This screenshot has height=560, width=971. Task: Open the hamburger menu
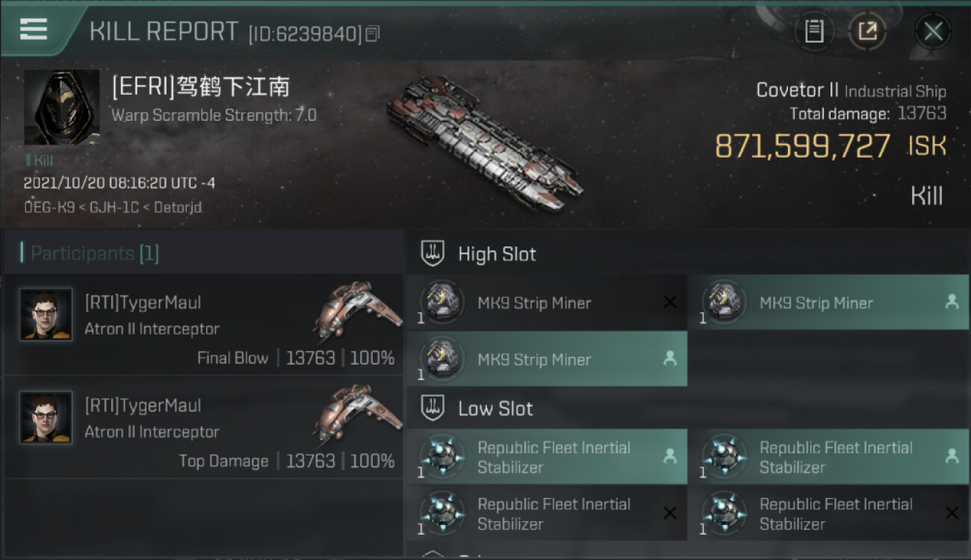click(x=34, y=30)
